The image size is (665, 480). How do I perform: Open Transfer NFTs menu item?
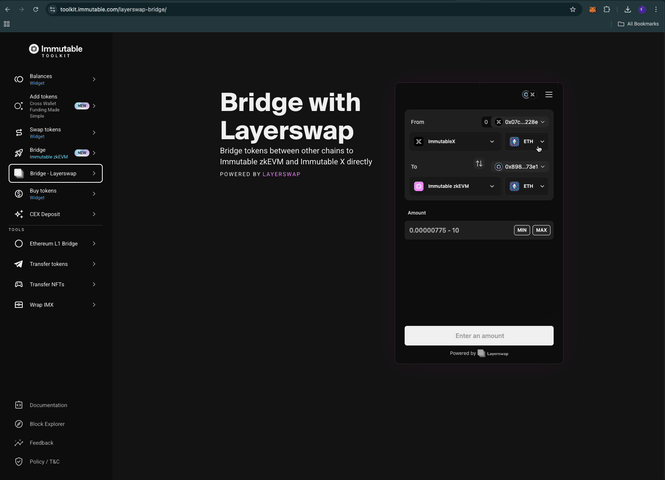point(56,285)
